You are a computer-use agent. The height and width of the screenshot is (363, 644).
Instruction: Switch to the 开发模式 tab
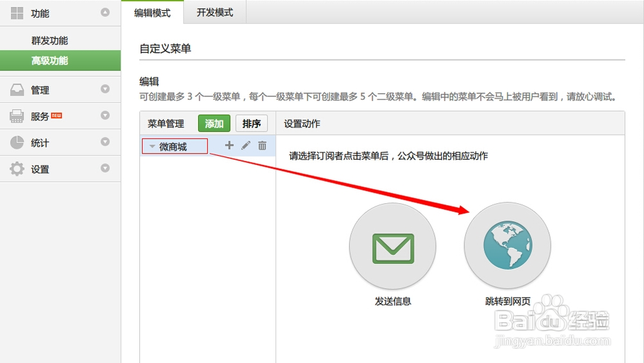tap(215, 12)
